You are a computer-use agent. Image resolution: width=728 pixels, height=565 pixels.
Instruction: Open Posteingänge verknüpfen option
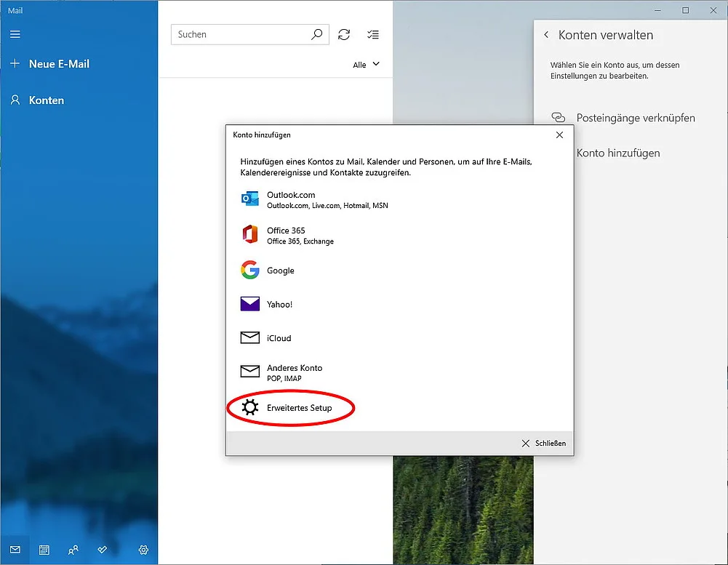point(635,118)
